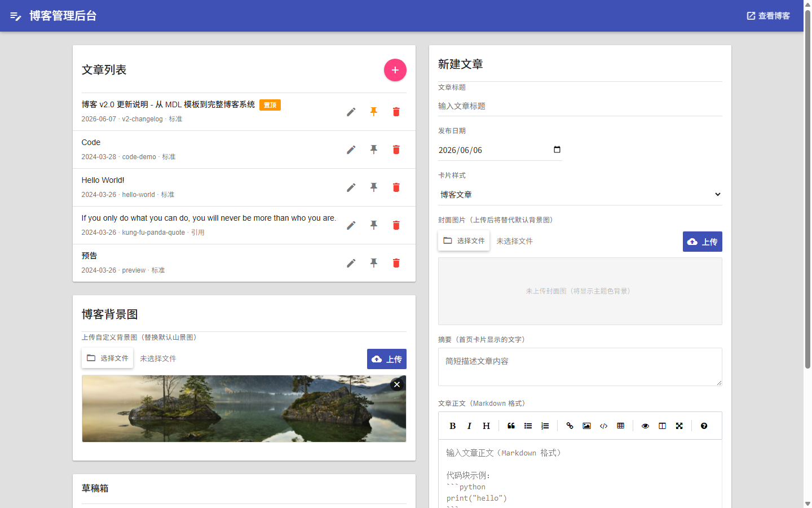Edit the Code article
This screenshot has width=812, height=508.
351,150
